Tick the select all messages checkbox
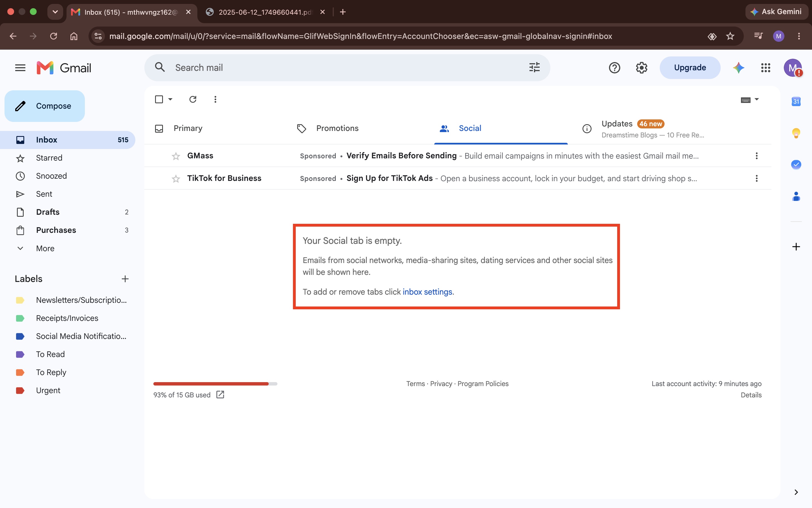812x508 pixels. click(x=159, y=99)
